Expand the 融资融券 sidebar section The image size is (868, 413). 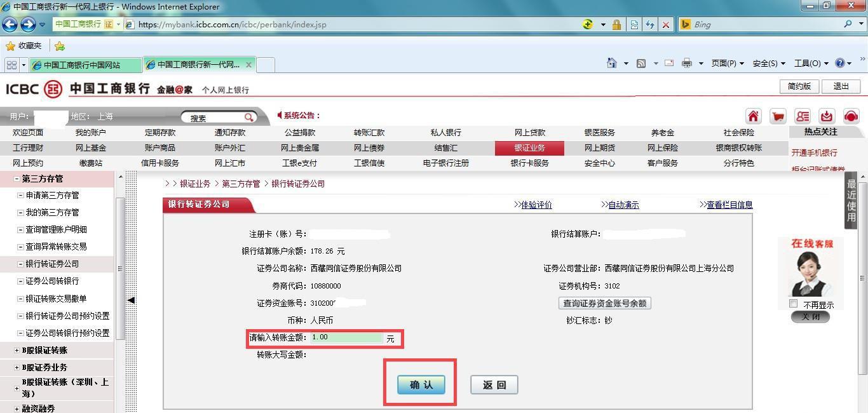17,409
